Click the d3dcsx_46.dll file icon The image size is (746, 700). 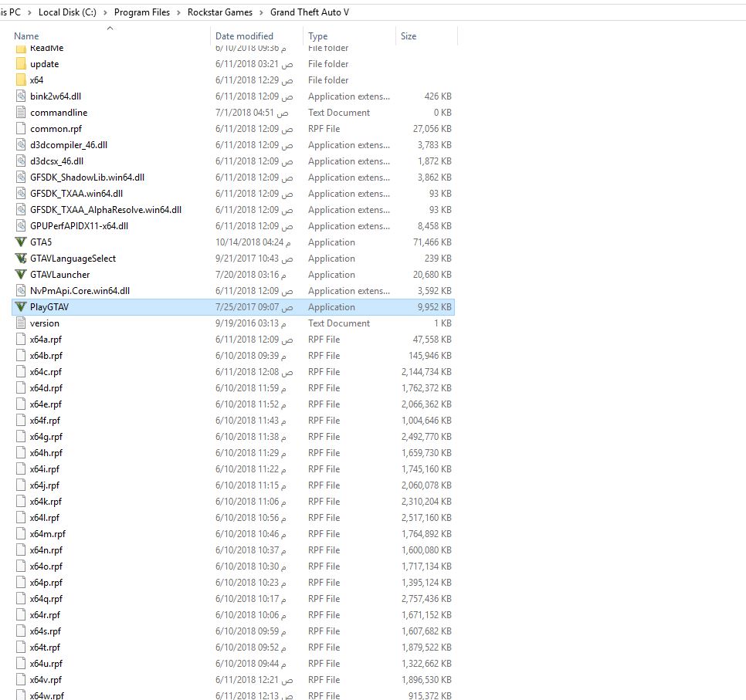pos(20,161)
